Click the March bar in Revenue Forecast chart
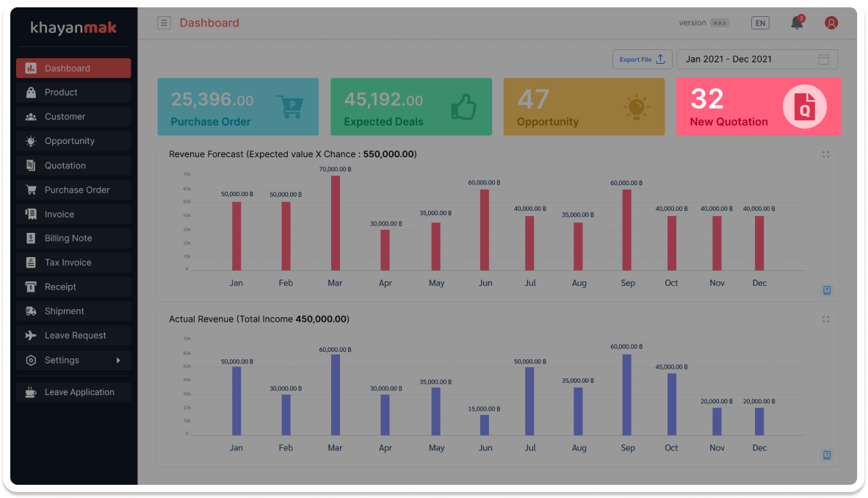 pyautogui.click(x=336, y=223)
